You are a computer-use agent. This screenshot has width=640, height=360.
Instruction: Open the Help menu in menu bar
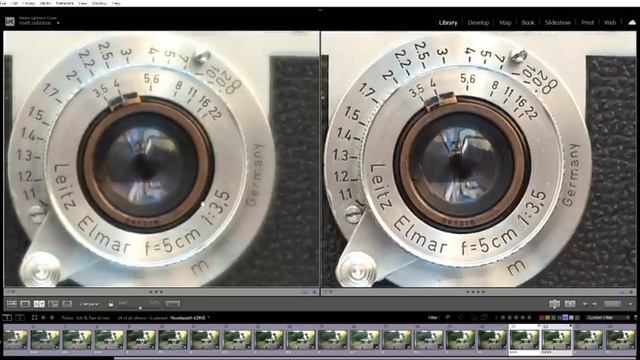pos(116,3)
